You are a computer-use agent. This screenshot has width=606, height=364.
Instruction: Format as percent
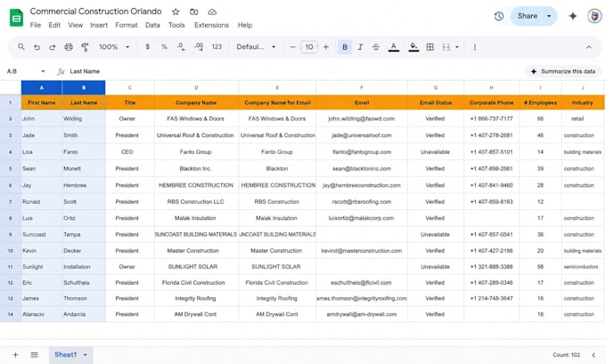[164, 46]
